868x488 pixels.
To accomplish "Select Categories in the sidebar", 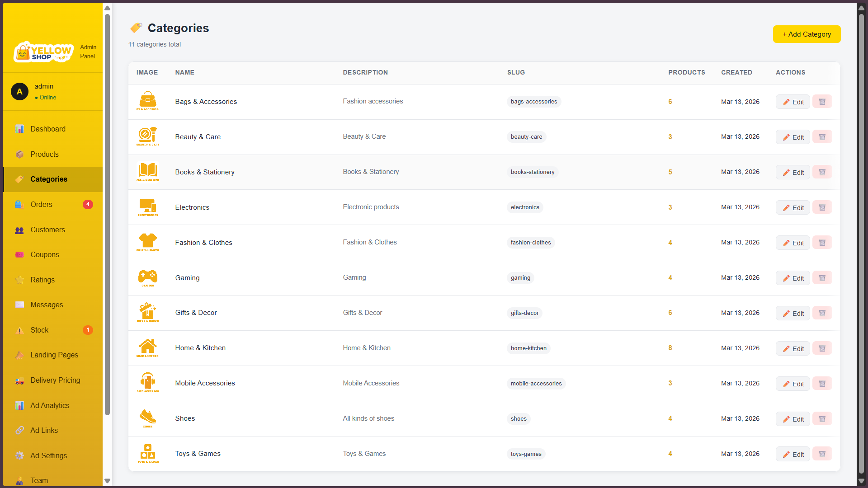I will pos(53,179).
